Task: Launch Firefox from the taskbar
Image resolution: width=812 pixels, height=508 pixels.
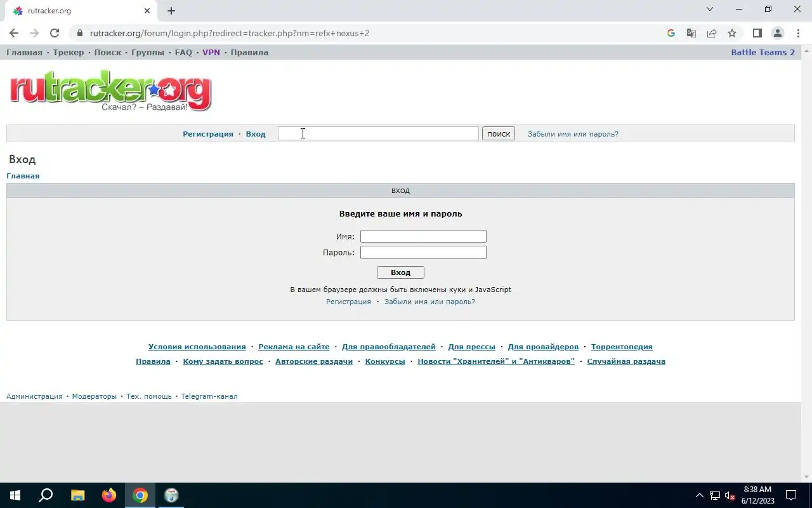Action: coord(109,495)
